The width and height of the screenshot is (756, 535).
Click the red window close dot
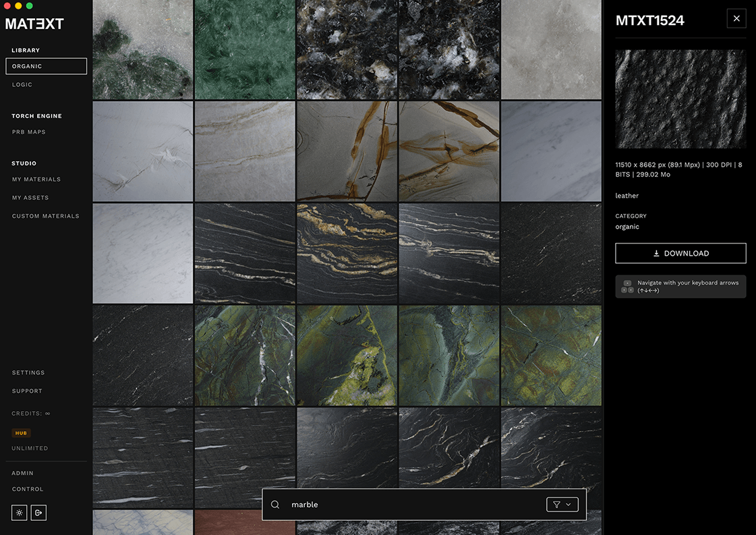7,6
